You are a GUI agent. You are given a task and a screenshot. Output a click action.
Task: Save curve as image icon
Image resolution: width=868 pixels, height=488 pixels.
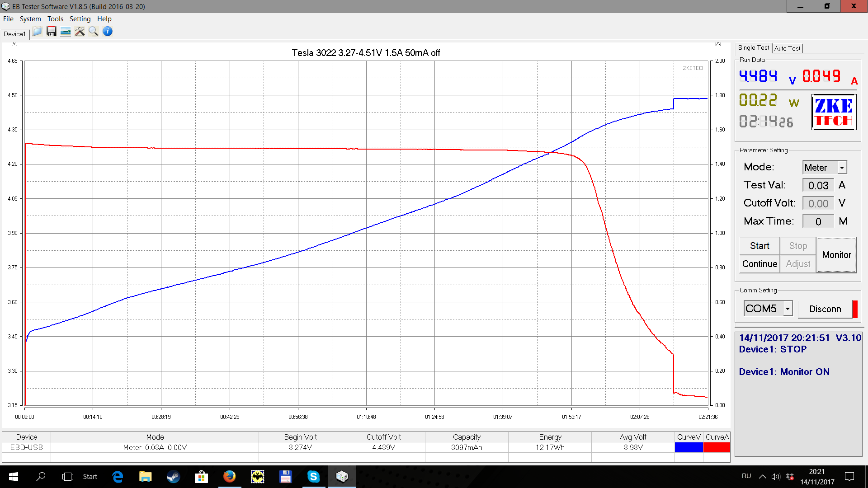click(66, 32)
